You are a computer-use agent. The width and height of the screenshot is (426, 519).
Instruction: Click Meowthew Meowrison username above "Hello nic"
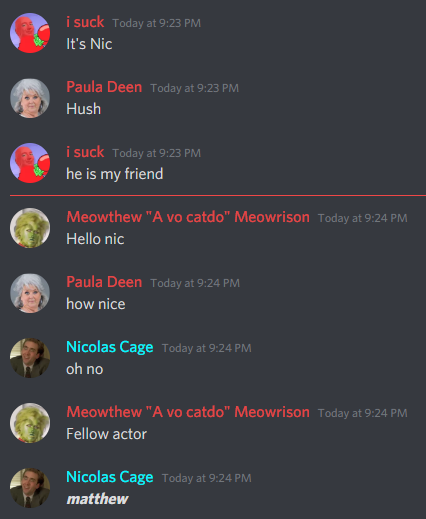tap(188, 217)
